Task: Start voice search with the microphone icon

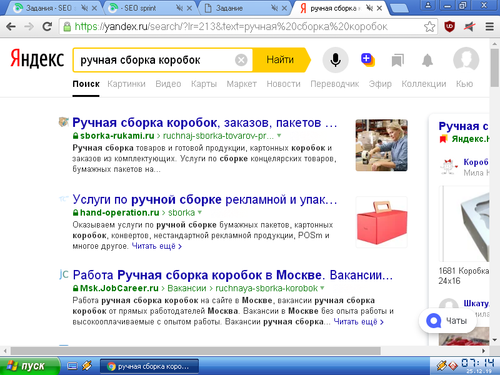Action: tap(335, 60)
